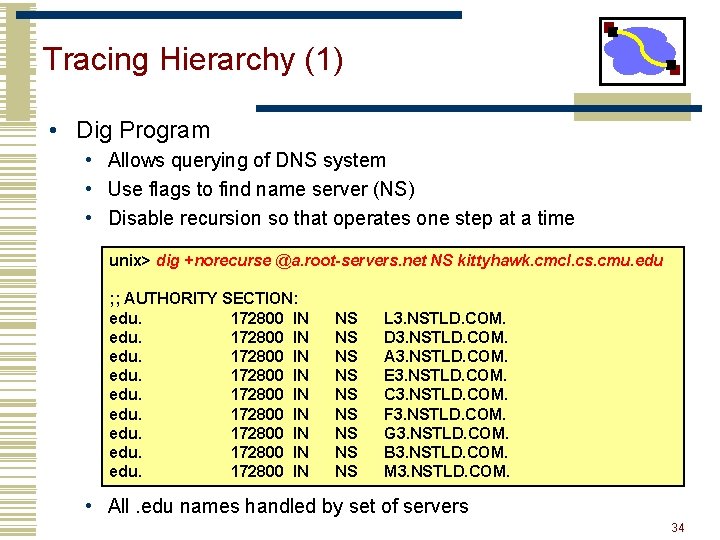Click the C3.NSTLD.COM. server entry
The height and width of the screenshot is (540, 720).
click(x=445, y=394)
